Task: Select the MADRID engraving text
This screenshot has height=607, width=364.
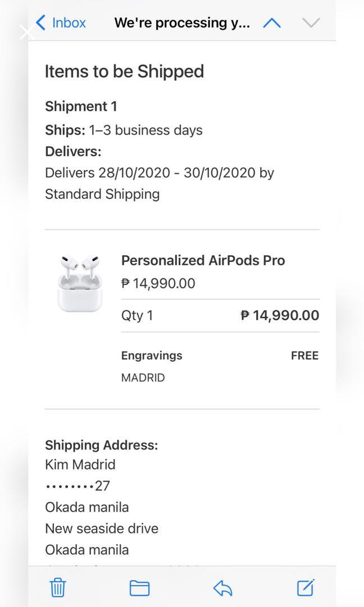Action: tap(143, 377)
